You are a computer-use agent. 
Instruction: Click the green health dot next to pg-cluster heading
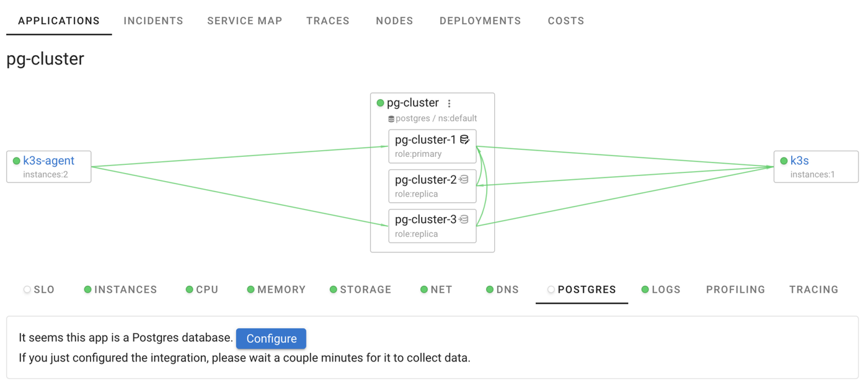pyautogui.click(x=380, y=102)
